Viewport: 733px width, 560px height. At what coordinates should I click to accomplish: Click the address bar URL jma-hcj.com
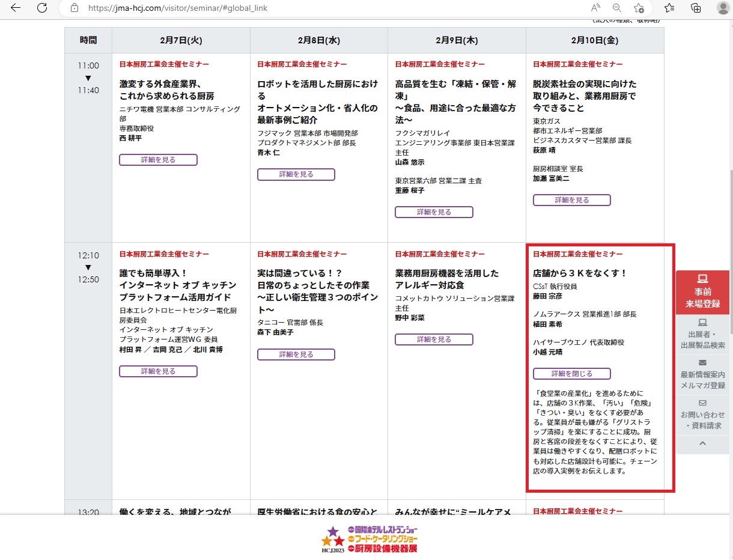178,8
